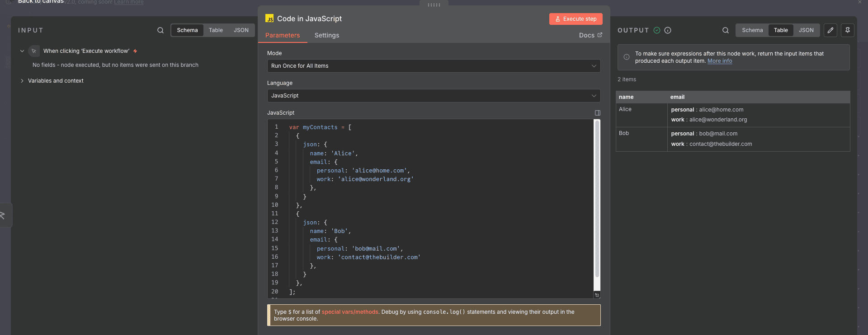Image resolution: width=868 pixels, height=335 pixels.
Task: Open the Docs link
Action: 590,35
